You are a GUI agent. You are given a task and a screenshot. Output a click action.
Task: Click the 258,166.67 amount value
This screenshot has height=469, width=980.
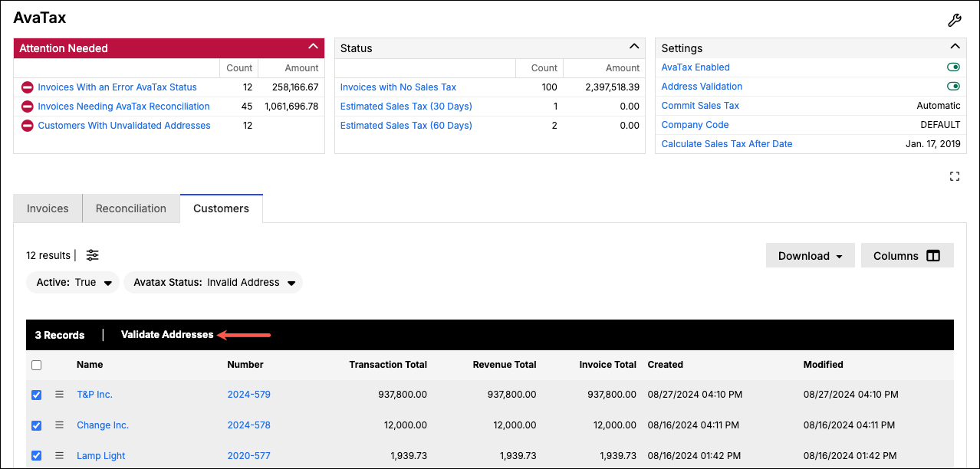point(295,87)
